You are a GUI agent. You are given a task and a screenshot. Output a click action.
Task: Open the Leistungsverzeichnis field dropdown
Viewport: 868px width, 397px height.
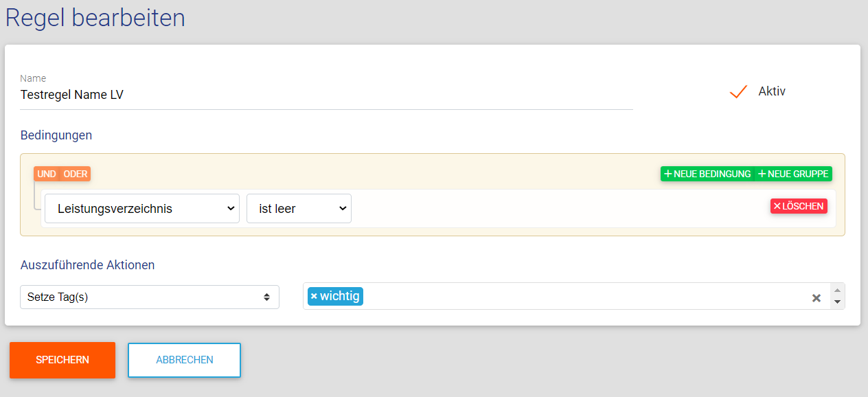pyautogui.click(x=142, y=209)
